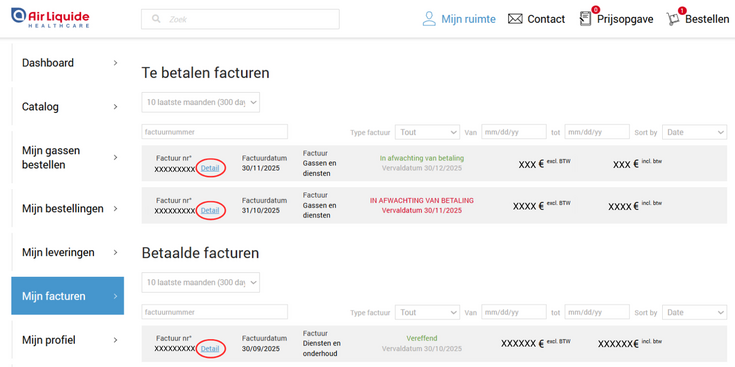Open Detail of invoice dated 31/10/2025
Image resolution: width=735 pixels, height=367 pixels.
(x=210, y=211)
